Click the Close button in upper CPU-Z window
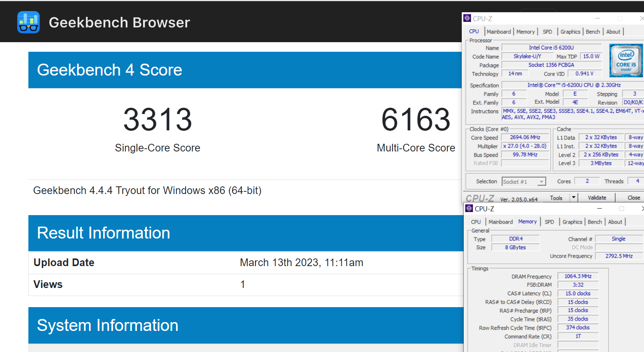This screenshot has width=644, height=352. (x=634, y=198)
